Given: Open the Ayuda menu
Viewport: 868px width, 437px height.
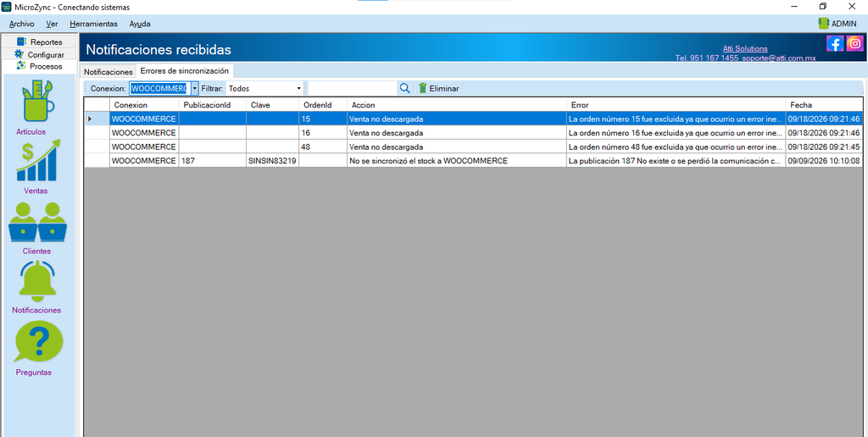Looking at the screenshot, I should (140, 24).
